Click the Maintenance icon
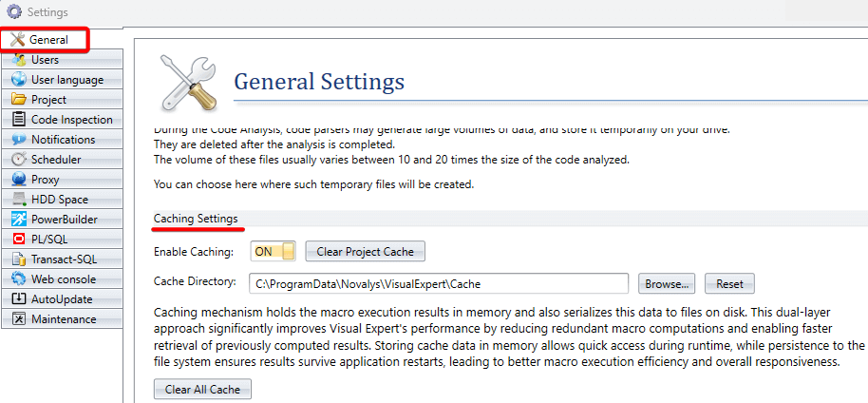868x403 pixels. 19,318
